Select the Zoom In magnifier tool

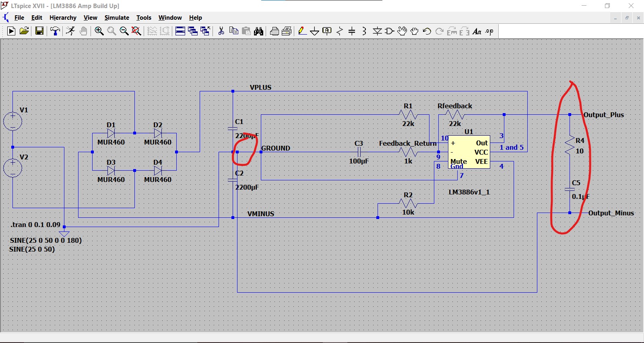click(x=99, y=31)
